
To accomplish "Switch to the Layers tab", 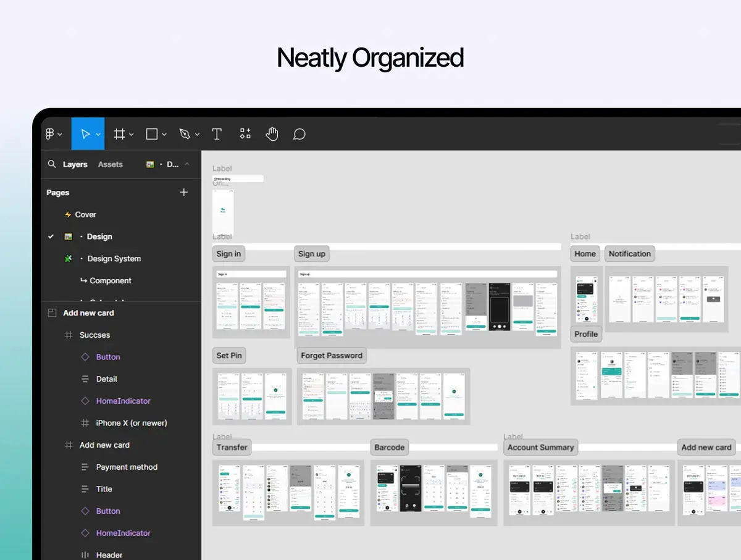I will pyautogui.click(x=75, y=164).
